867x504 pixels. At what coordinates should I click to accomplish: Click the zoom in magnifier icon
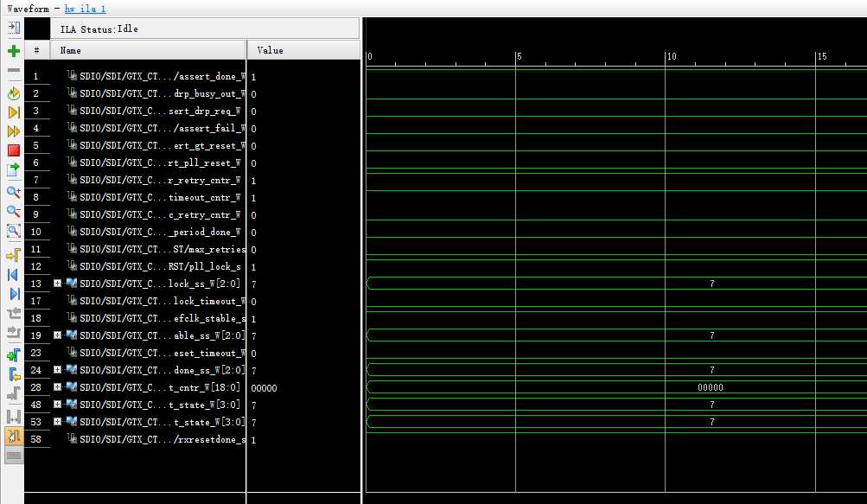14,192
